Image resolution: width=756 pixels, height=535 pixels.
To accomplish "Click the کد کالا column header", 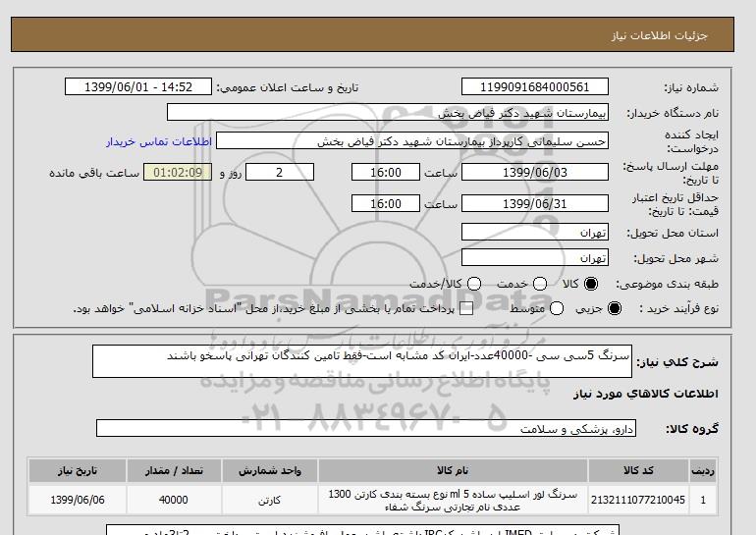I will (x=638, y=471).
